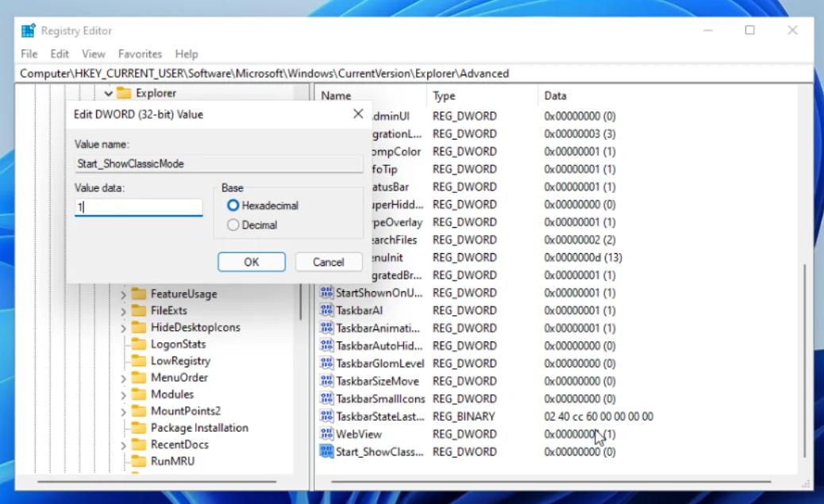Click the Value data text field

coord(139,207)
